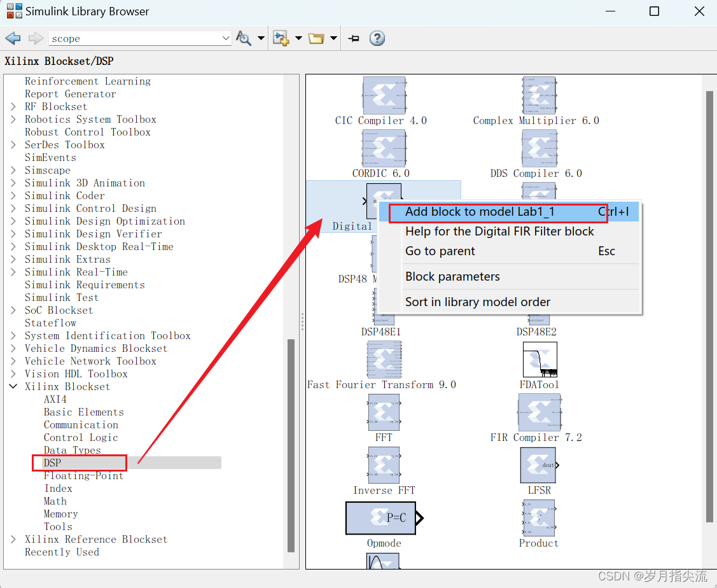Collapse the Xilinx Blockset node

pyautogui.click(x=13, y=386)
